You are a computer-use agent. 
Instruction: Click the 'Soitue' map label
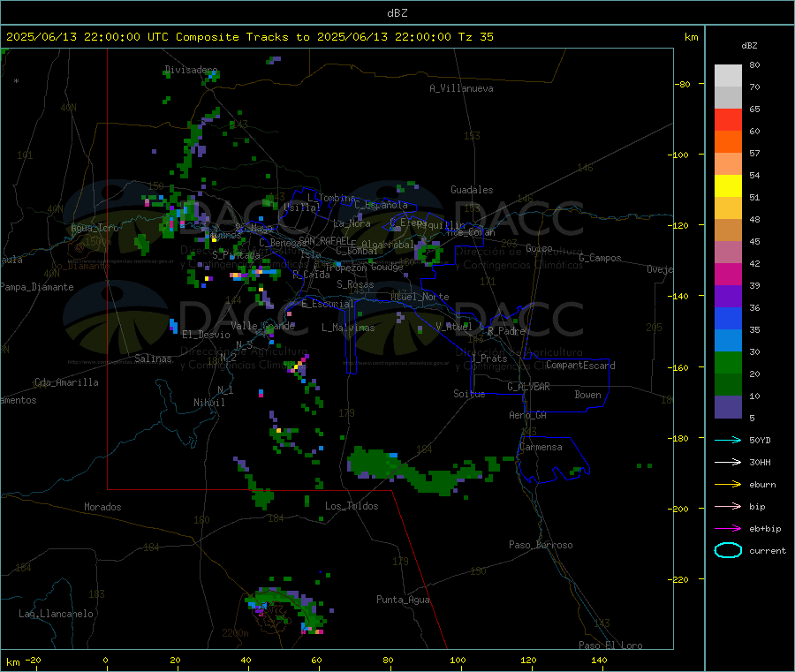coord(469,394)
